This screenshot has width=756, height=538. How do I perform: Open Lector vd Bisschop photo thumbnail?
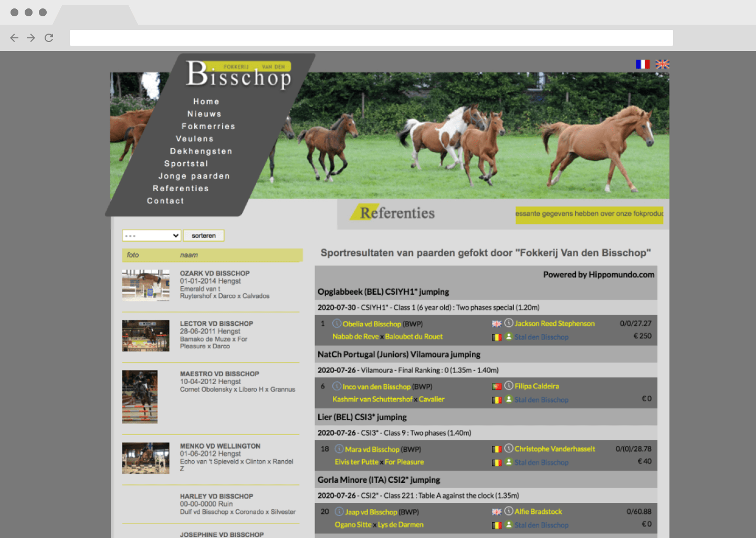(145, 336)
